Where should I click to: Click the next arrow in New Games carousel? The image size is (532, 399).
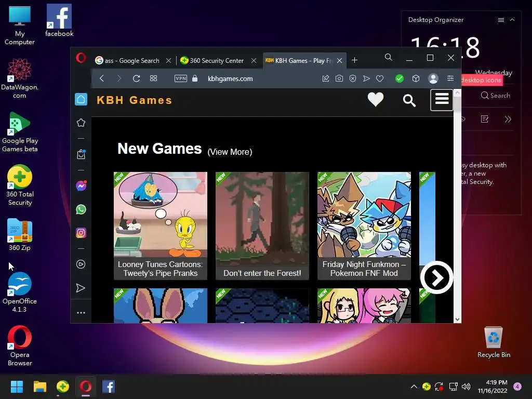click(x=436, y=277)
